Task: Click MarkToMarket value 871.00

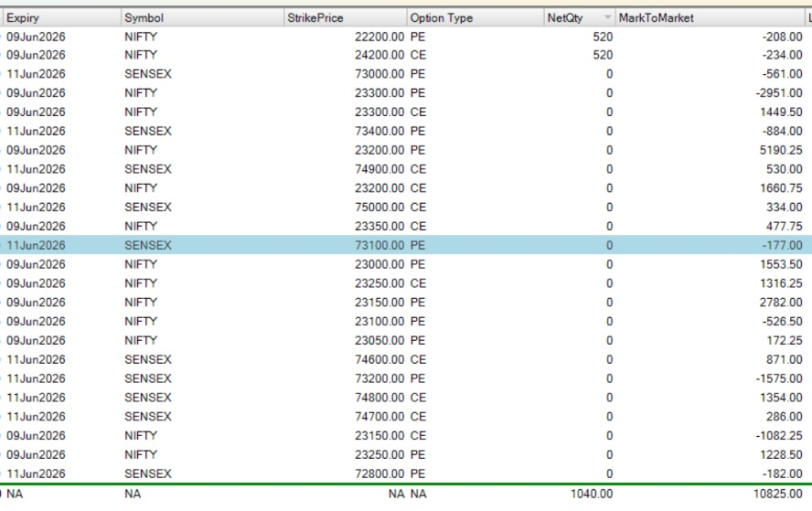Action: tap(784, 360)
